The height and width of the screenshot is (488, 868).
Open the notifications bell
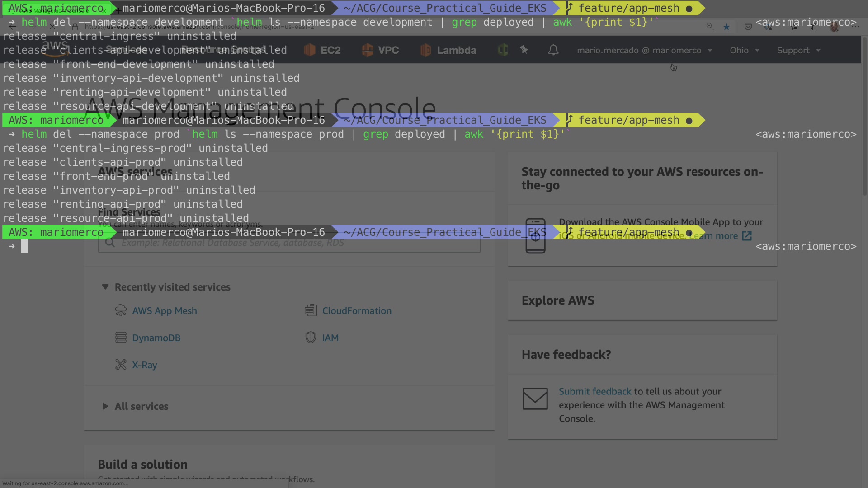553,50
